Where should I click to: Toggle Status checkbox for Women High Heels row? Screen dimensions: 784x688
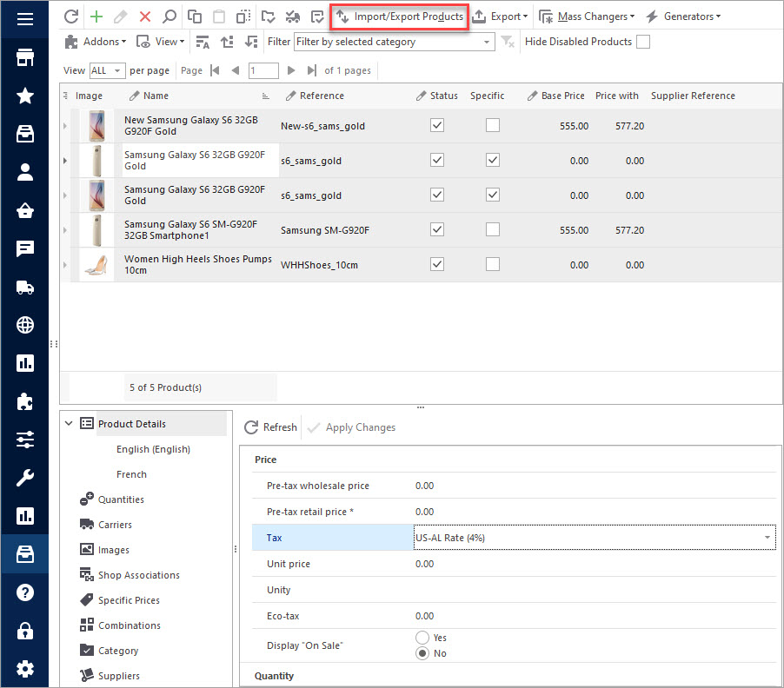tap(437, 264)
